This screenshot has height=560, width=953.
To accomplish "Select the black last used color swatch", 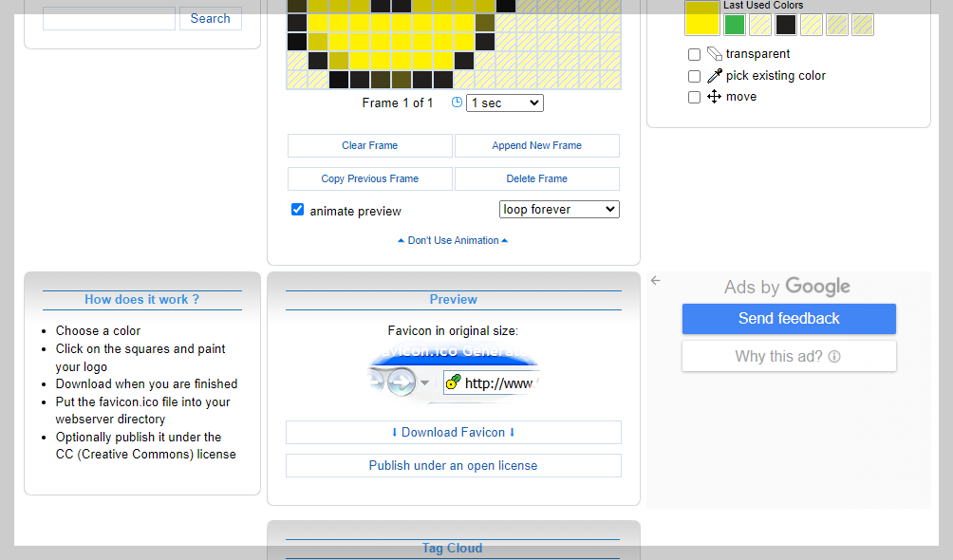I will click(786, 25).
